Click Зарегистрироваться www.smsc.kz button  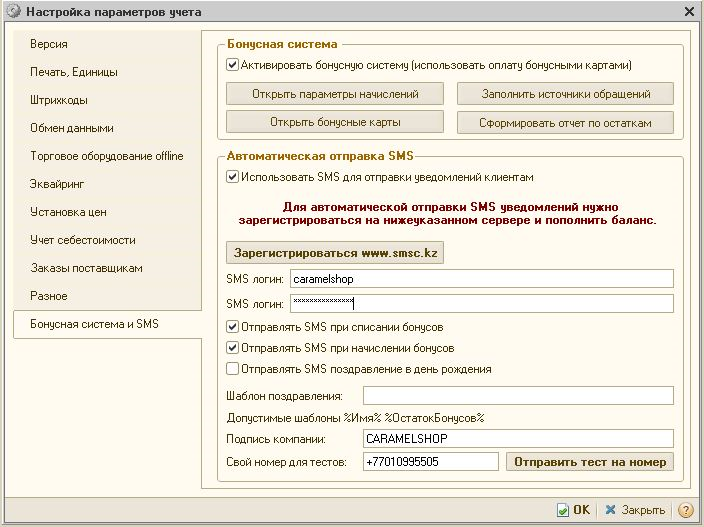[335, 253]
